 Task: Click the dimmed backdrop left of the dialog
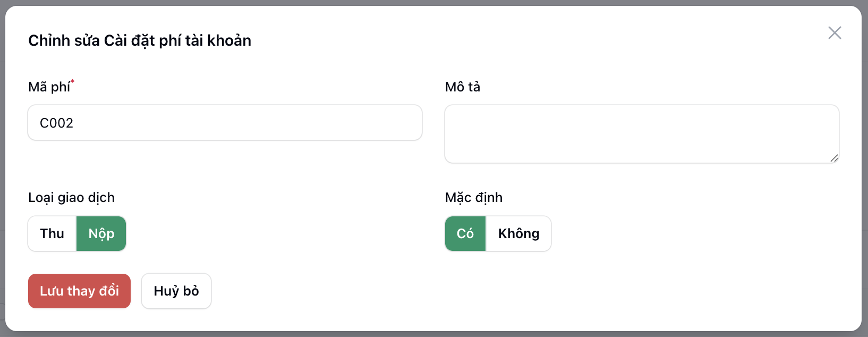2,159
